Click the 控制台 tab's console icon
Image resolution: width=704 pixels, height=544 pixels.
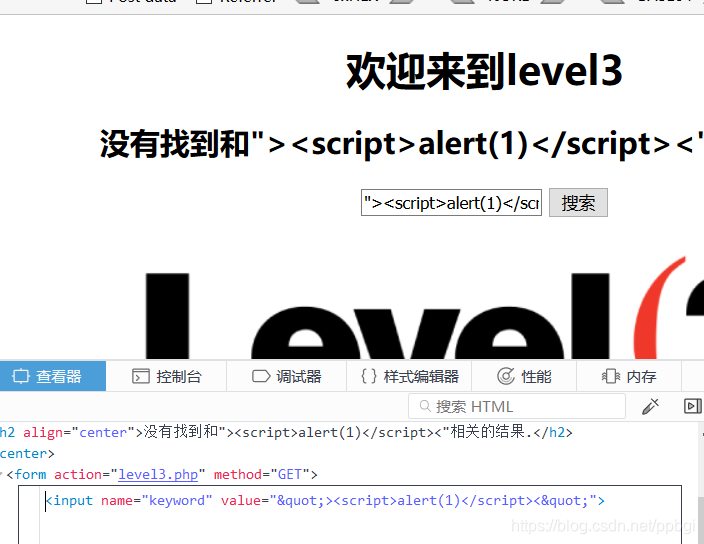141,376
